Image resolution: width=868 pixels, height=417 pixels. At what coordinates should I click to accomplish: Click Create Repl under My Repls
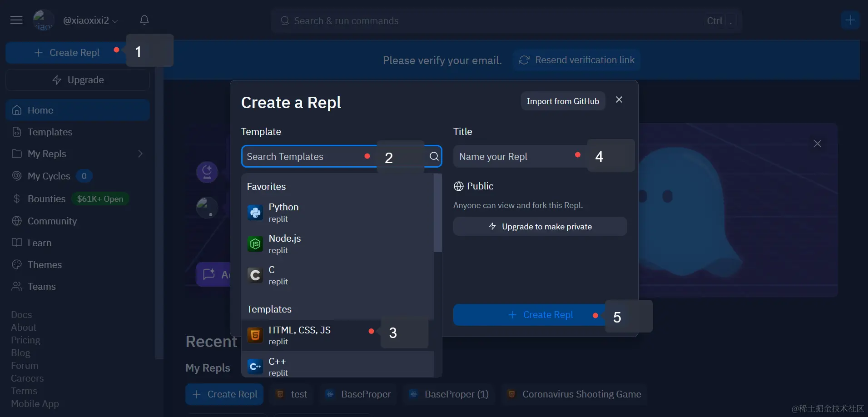[224, 394]
